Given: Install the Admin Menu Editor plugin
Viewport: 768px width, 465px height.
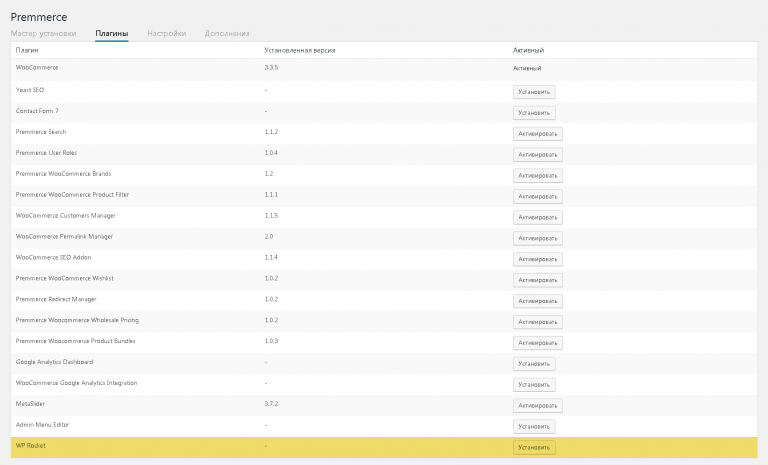Looking at the screenshot, I should pyautogui.click(x=534, y=427).
